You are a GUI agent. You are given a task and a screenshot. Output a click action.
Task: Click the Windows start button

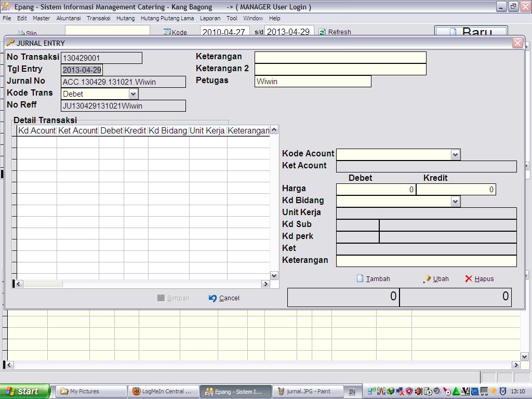click(x=25, y=391)
